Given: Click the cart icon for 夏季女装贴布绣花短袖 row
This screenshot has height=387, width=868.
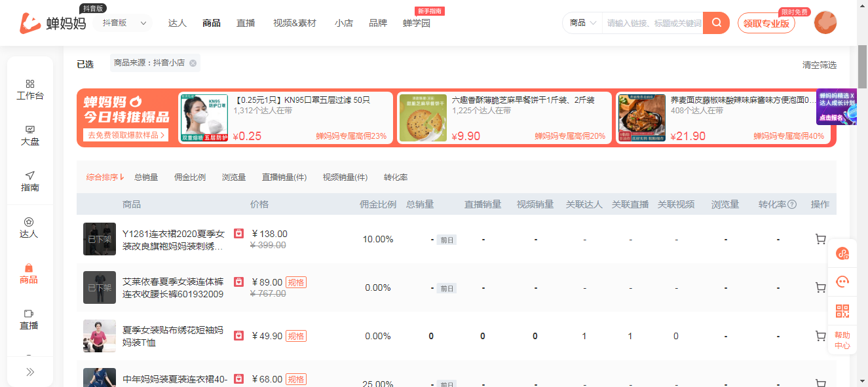Looking at the screenshot, I should pyautogui.click(x=820, y=336).
